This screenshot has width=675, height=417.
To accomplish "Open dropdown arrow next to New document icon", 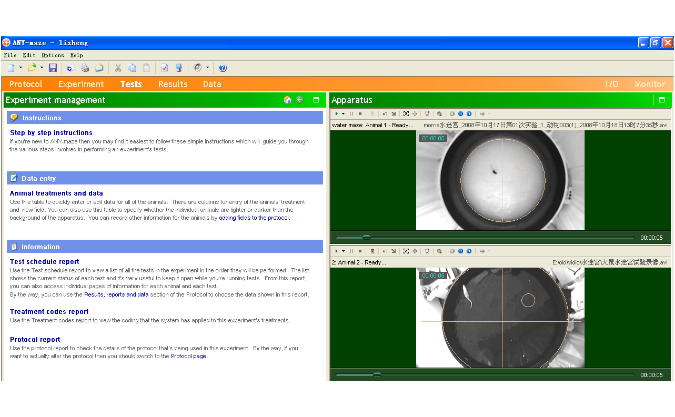I will pyautogui.click(x=20, y=68).
